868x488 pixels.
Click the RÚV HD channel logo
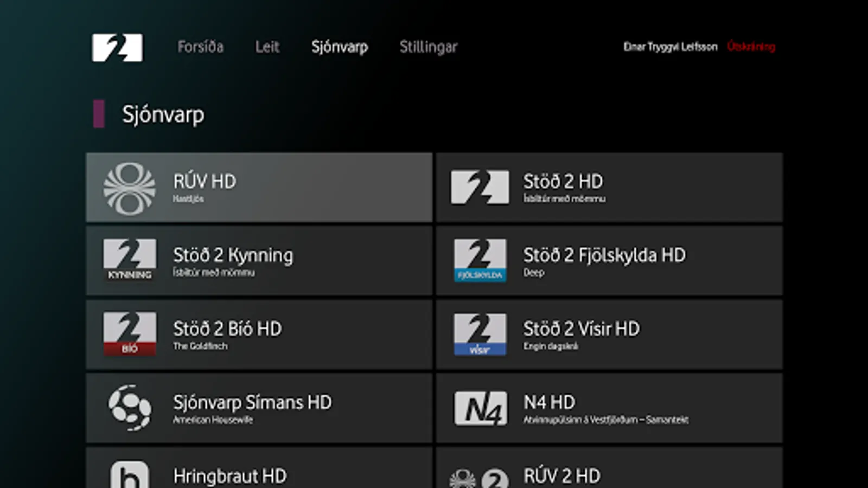click(129, 189)
